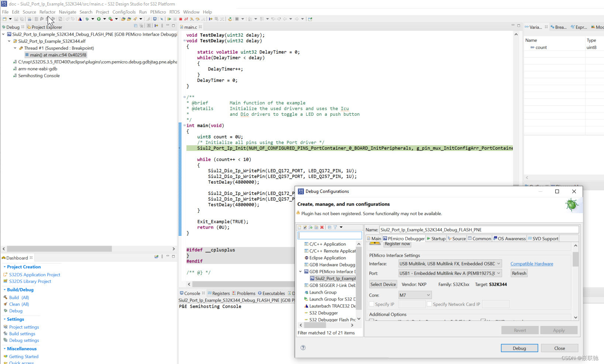This screenshot has width=604, height=364.
Task: Collapse Thread #1 node in Debug view
Action: point(15,48)
